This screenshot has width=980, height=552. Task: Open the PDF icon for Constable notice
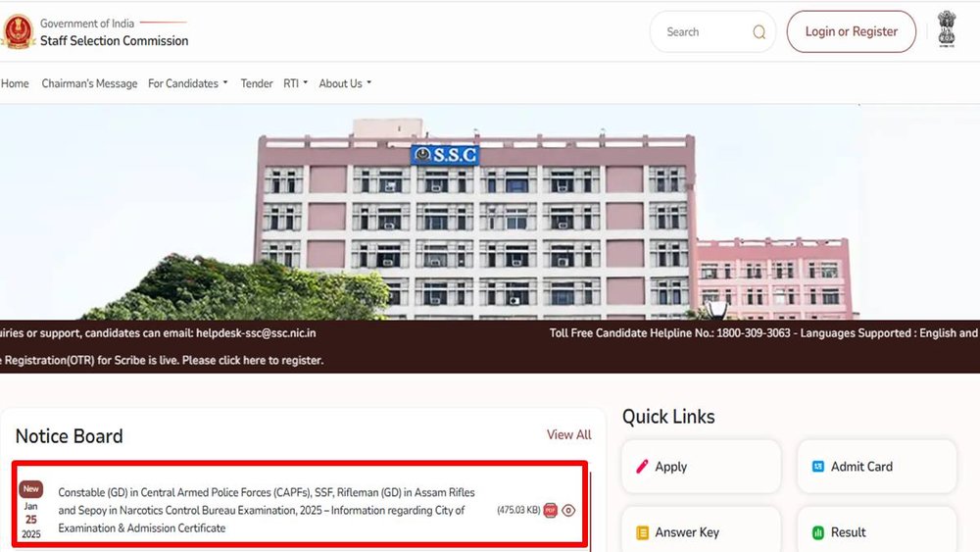tap(550, 510)
